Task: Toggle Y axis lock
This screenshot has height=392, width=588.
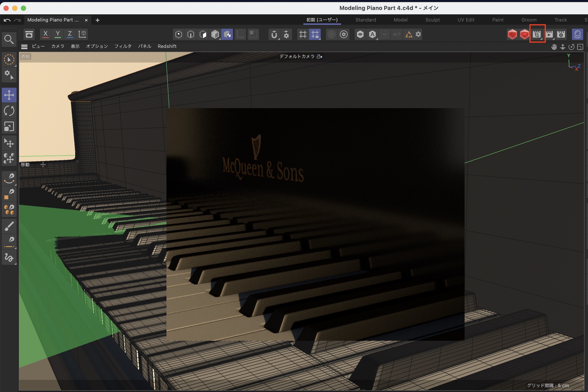Action: 58,34
